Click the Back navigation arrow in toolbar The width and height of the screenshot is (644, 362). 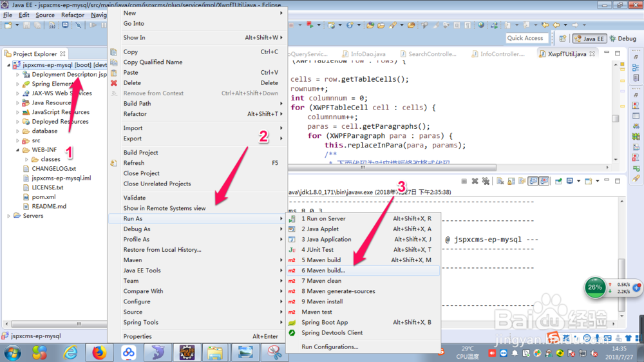click(x=556, y=25)
